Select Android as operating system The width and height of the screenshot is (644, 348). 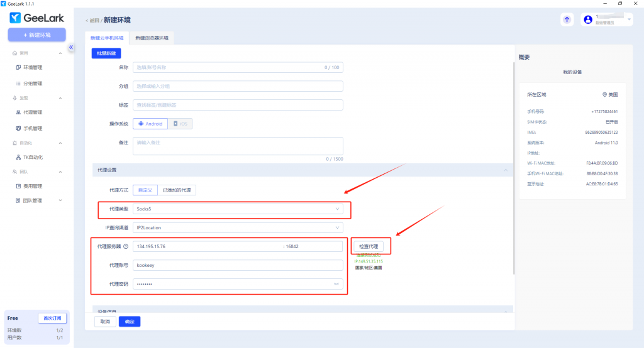150,124
